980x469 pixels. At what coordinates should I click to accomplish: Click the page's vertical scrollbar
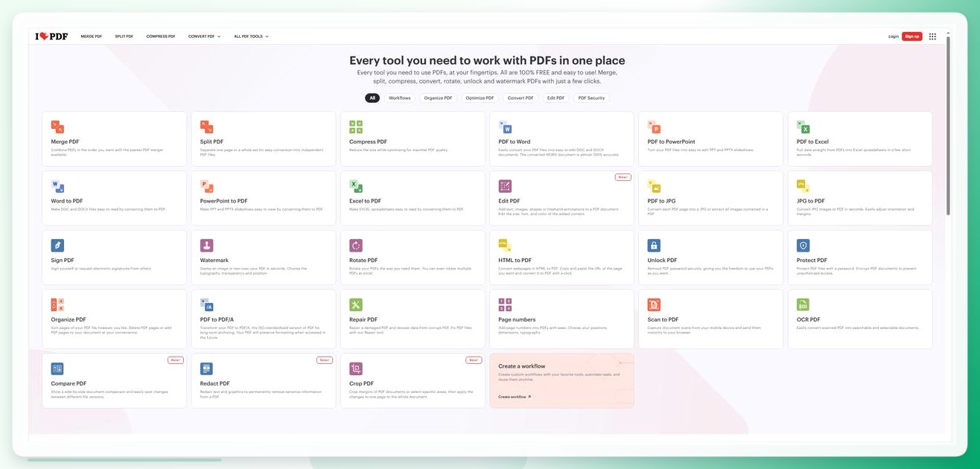(x=948, y=127)
